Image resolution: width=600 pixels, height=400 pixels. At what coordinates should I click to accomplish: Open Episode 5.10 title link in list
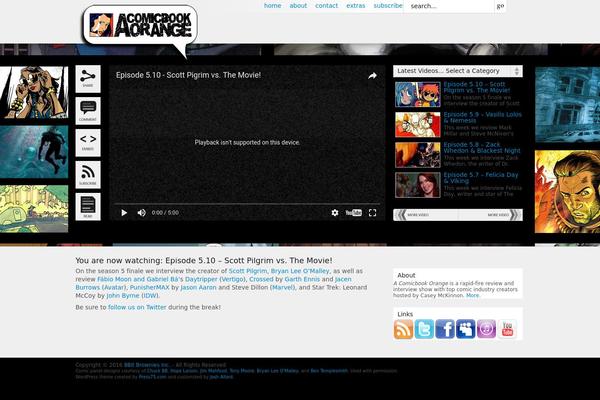click(x=477, y=87)
